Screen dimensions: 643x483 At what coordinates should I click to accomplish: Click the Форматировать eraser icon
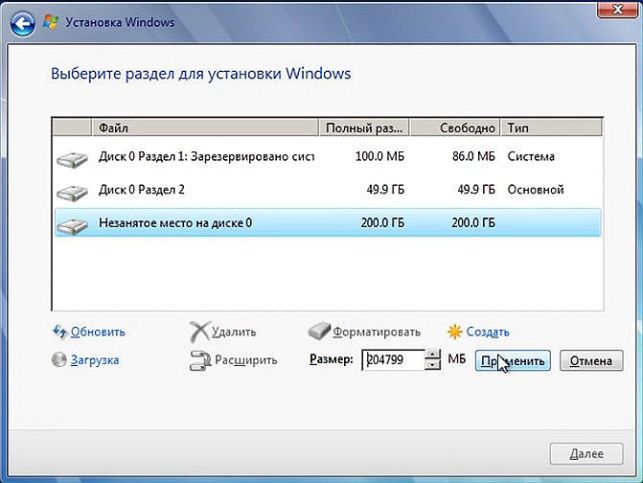[319, 332]
